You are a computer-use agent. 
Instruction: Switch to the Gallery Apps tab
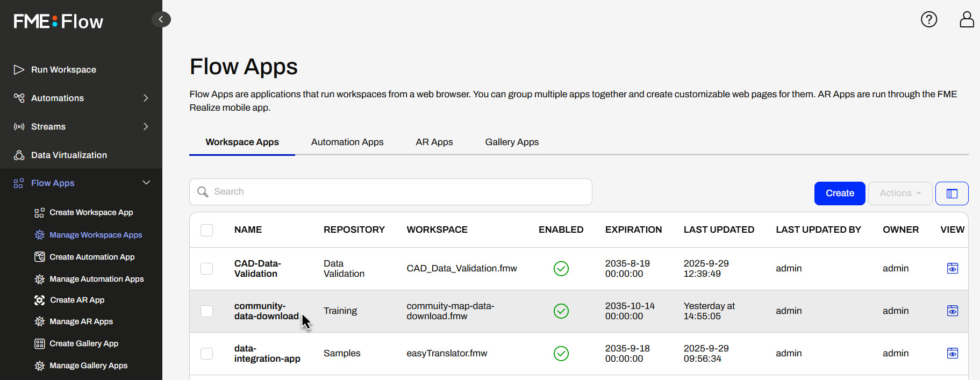pyautogui.click(x=511, y=142)
